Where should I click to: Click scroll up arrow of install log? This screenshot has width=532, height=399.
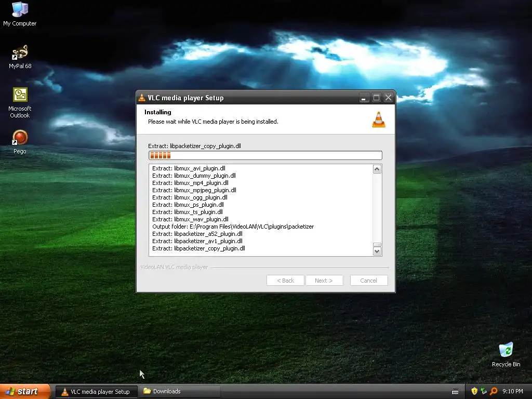click(377, 169)
